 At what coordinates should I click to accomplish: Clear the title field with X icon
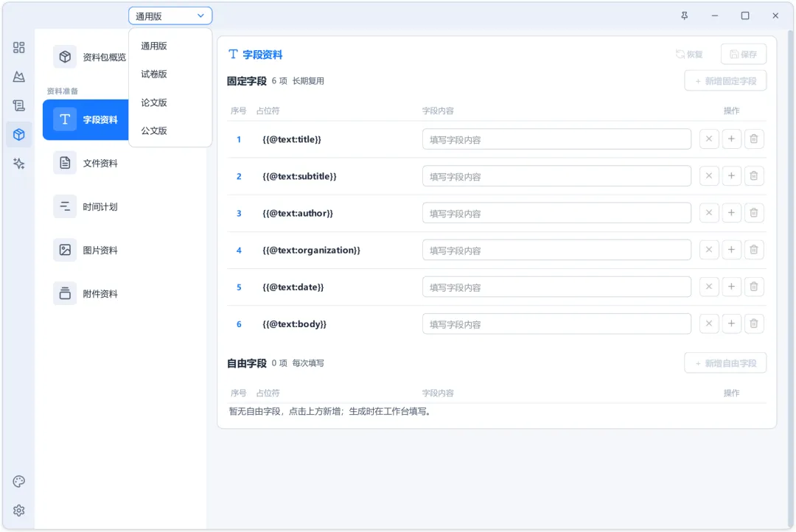click(x=709, y=139)
